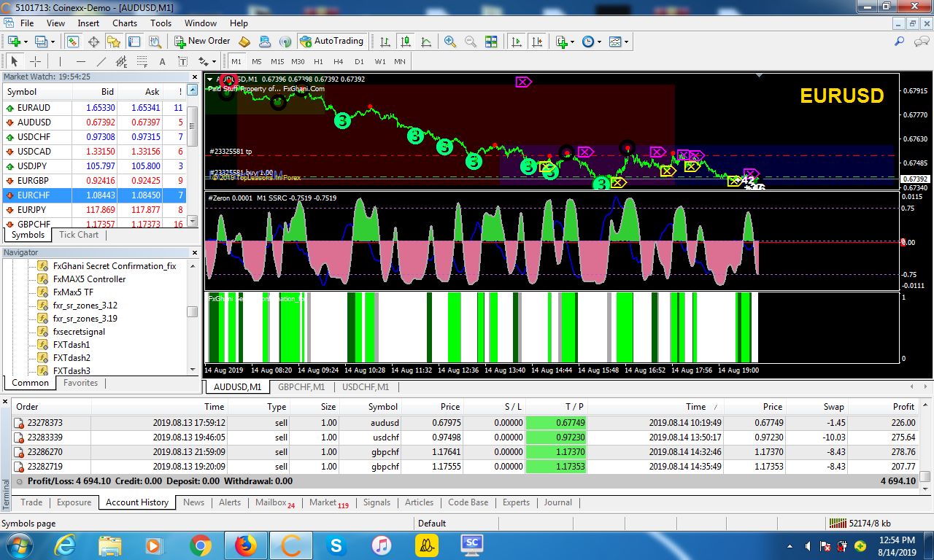Toggle the AutoTrading button
Viewport: 934px width, 560px height.
pos(331,42)
